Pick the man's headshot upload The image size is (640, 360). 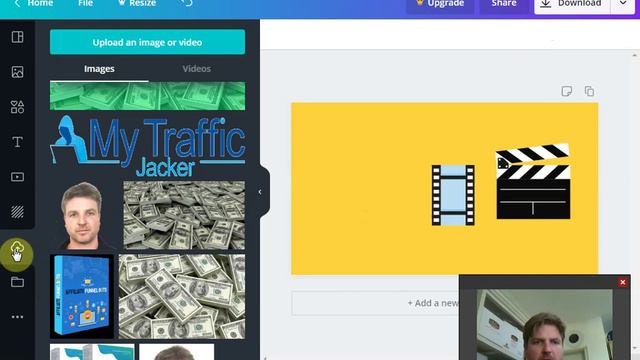pos(82,215)
